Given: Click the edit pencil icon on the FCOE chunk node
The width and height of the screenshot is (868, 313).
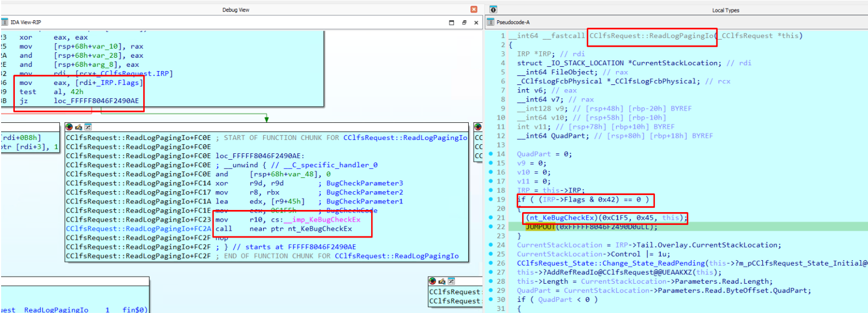Looking at the screenshot, I should (x=78, y=127).
